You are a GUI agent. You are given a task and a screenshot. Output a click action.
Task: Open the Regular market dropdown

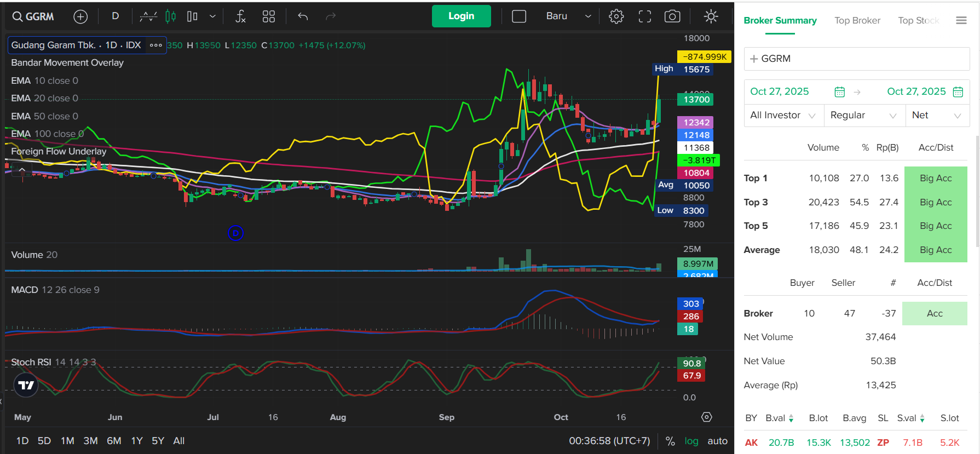click(x=863, y=115)
